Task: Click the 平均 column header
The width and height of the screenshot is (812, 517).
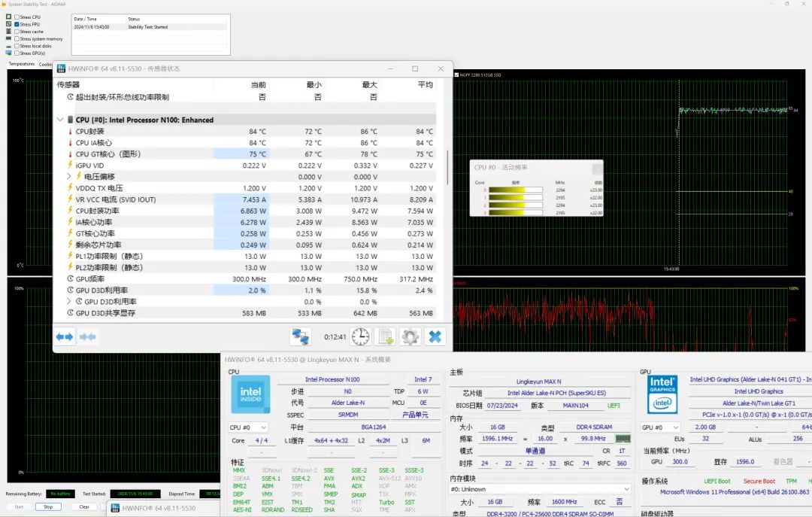Action: pyautogui.click(x=425, y=84)
